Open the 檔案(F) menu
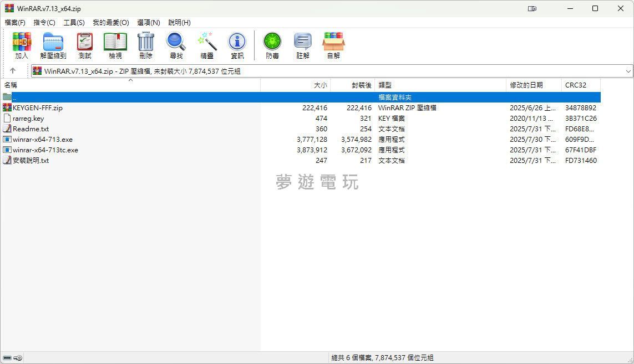The image size is (634, 364). 15,23
